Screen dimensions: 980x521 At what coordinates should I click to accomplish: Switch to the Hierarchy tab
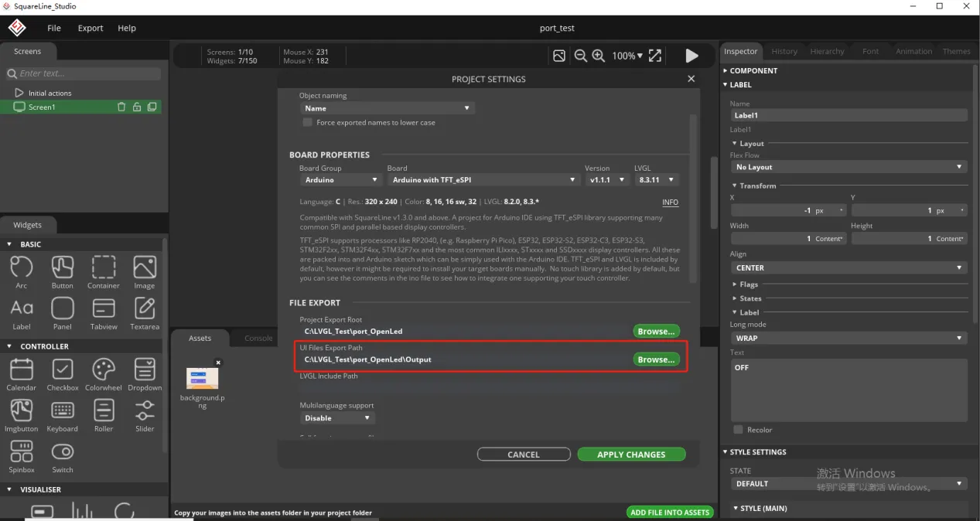tap(827, 51)
